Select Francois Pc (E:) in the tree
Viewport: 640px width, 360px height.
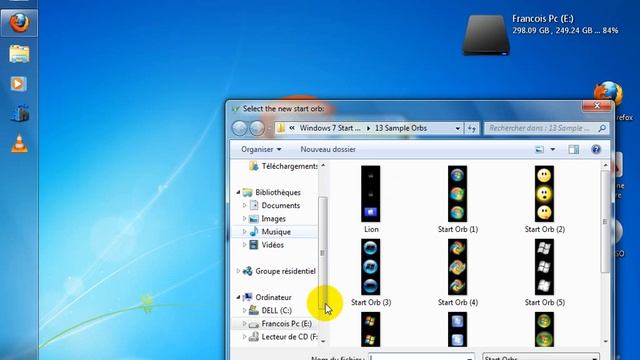click(x=287, y=324)
